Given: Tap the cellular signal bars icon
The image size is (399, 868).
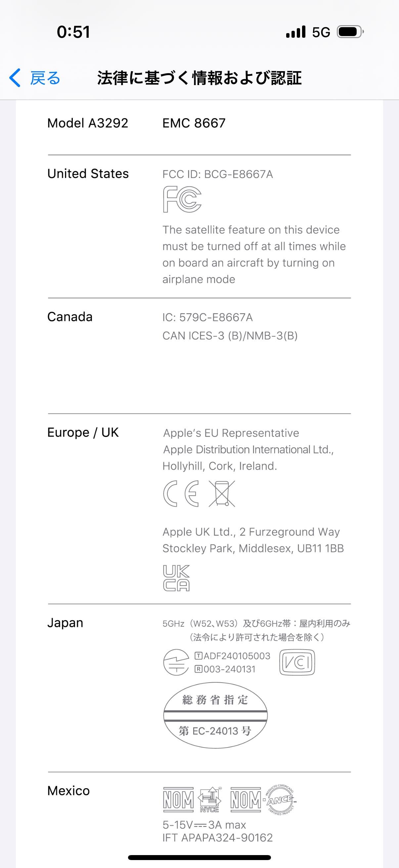Looking at the screenshot, I should [296, 32].
